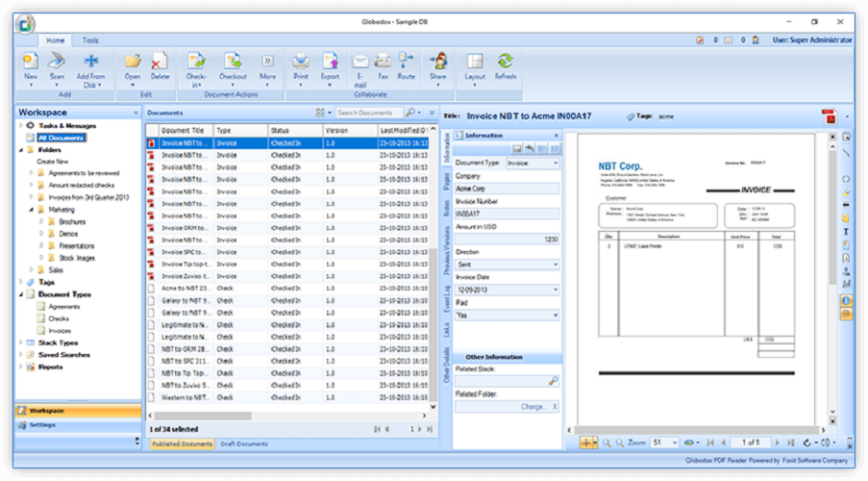Click the Search Documents input field
Image resolution: width=868 pixels, height=481 pixels.
pyautogui.click(x=369, y=113)
